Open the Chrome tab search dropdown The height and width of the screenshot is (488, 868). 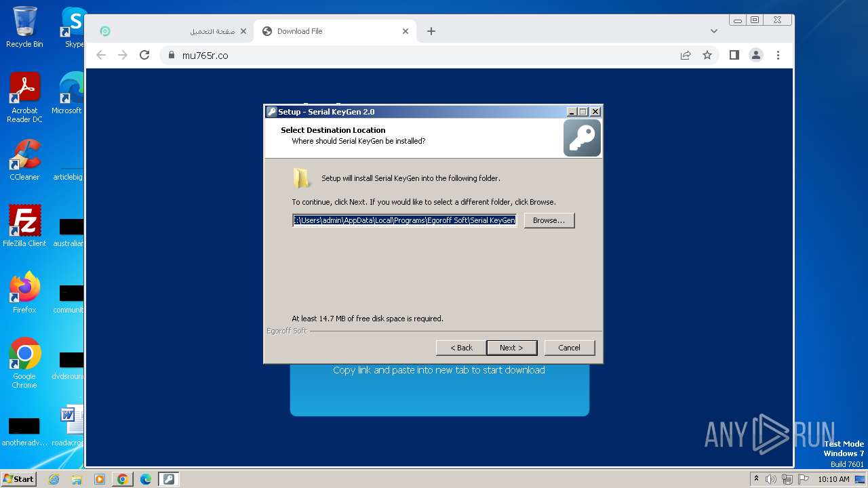click(713, 31)
